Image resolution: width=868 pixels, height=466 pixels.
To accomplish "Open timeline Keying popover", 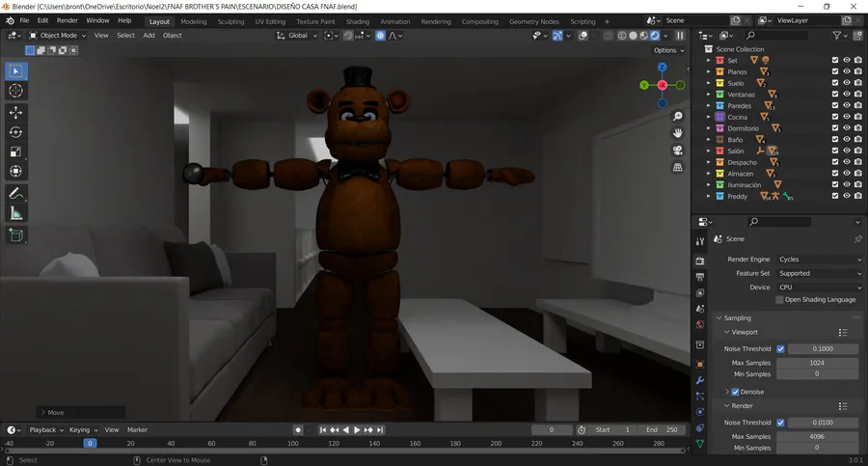I will [x=83, y=430].
